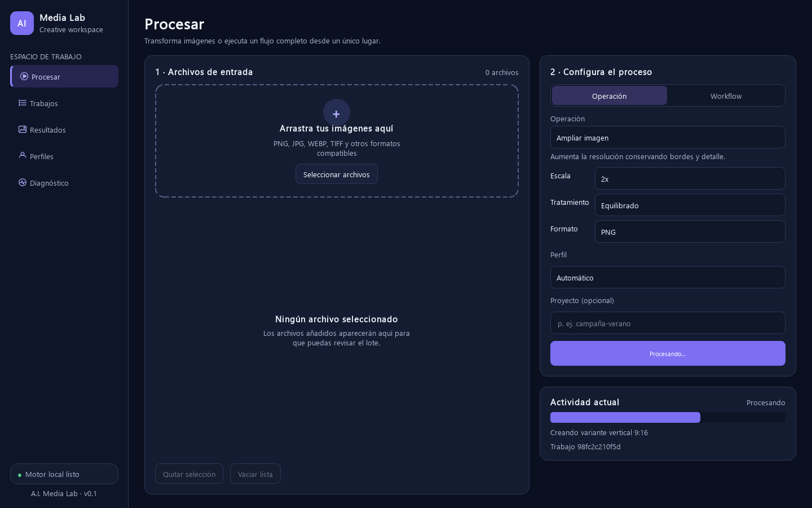Click the Actividad actual progress bar
Screen dimensions: 812x508
pyautogui.click(x=668, y=417)
